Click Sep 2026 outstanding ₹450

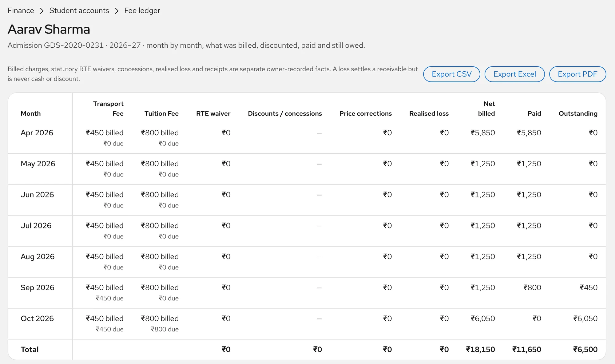(589, 288)
